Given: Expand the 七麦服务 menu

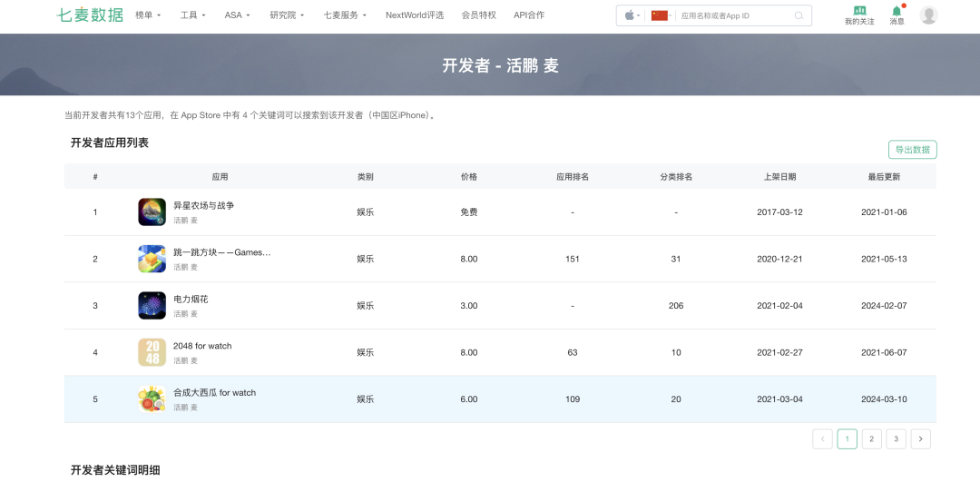Looking at the screenshot, I should coord(345,15).
